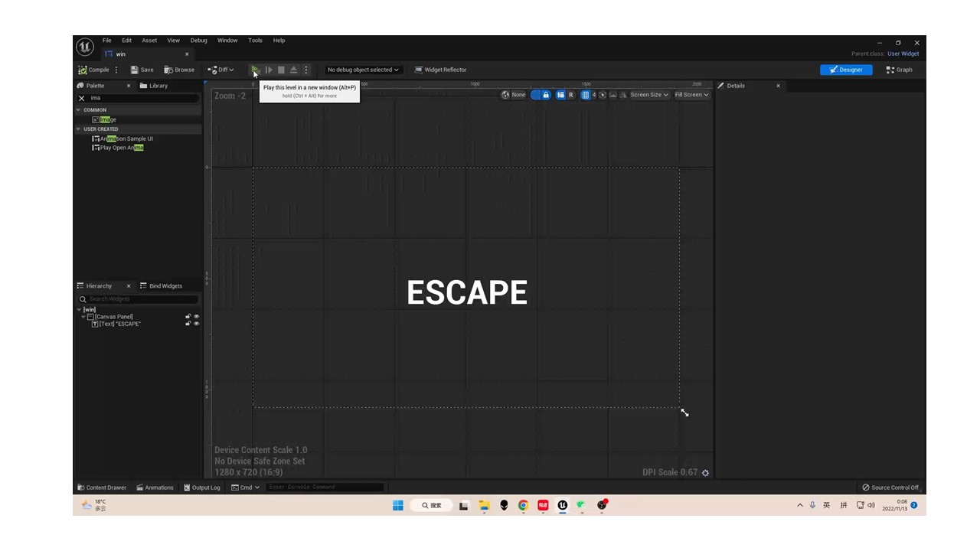The image size is (980, 551).
Task: Toggle lock on the Canvas Panel widget
Action: tap(188, 316)
